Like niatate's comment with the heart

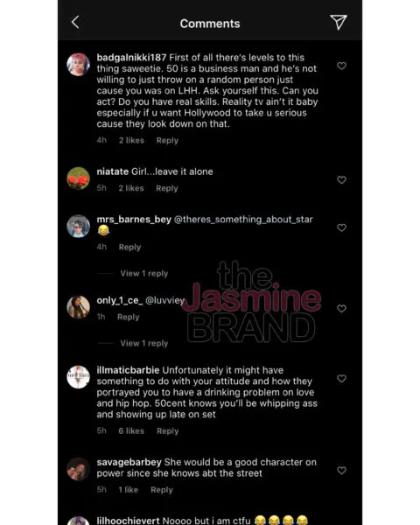(341, 180)
